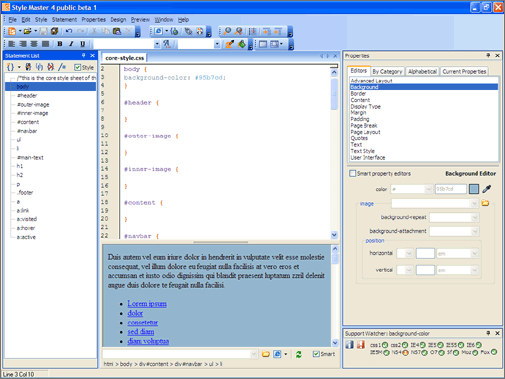Click the red icon in Support Watcher
Image resolution: width=505 pixels, height=379 pixels.
coord(361,344)
